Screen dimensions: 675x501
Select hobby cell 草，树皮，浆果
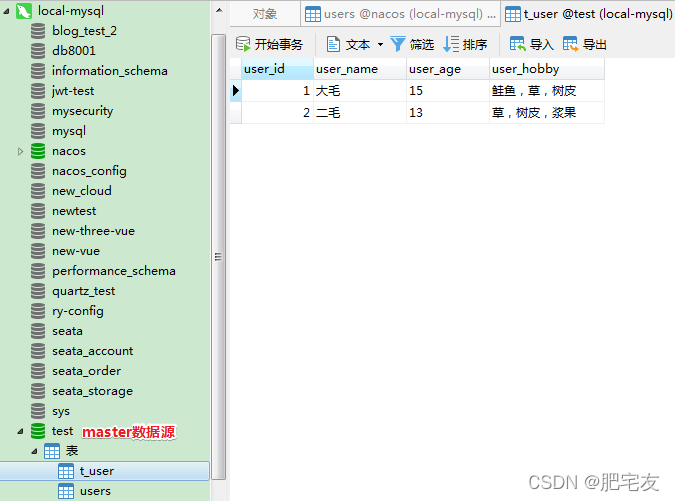[547, 113]
